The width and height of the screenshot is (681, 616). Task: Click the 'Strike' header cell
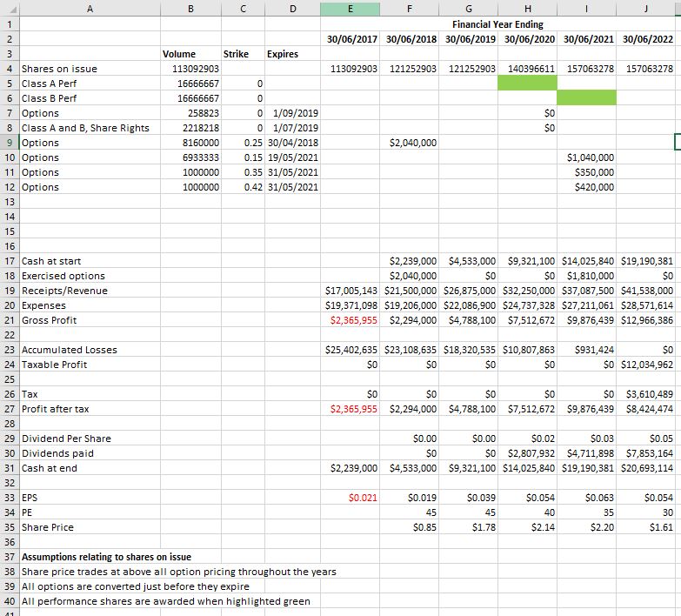(x=243, y=54)
